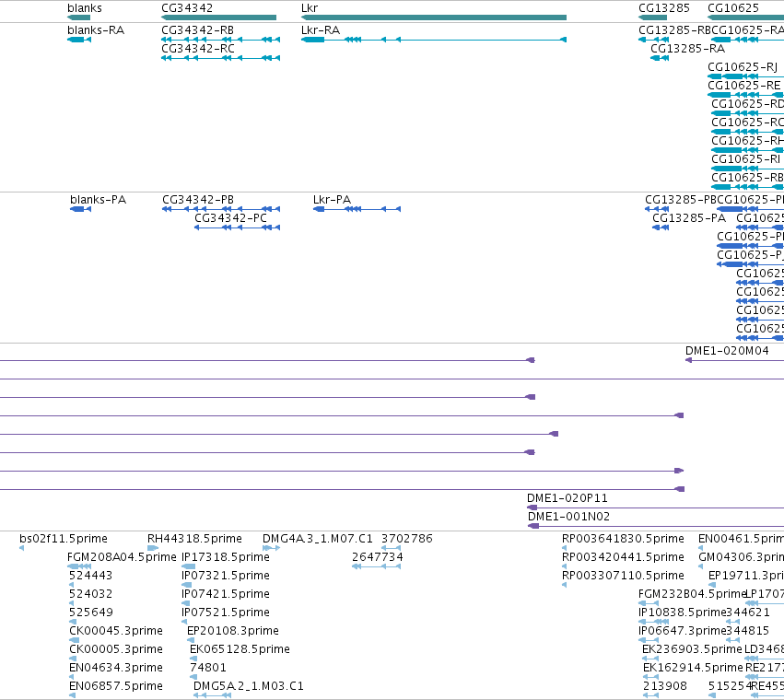Viewport: 784px width, 700px height.
Task: Select the teal CG34342 gene arrow glyph
Action: pyautogui.click(x=218, y=17)
